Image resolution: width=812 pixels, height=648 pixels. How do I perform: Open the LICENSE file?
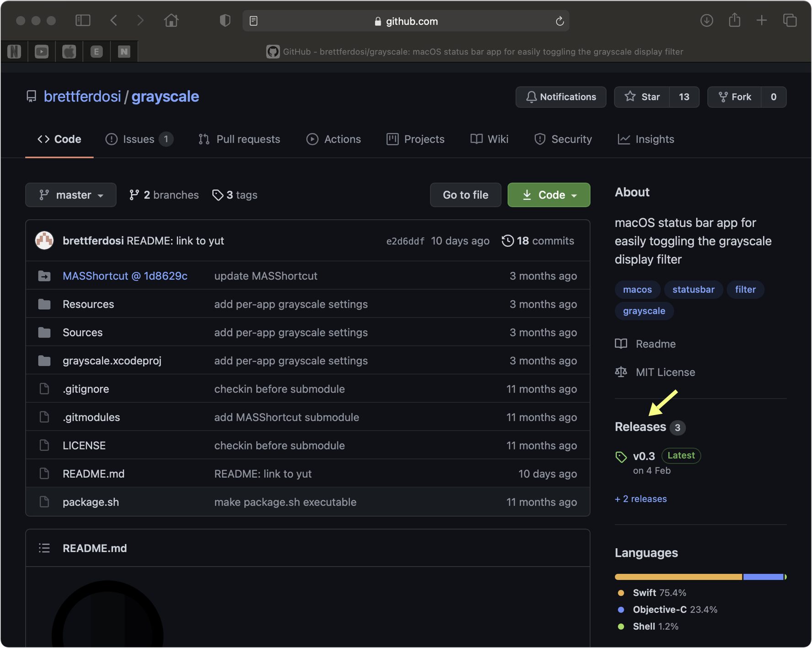84,446
